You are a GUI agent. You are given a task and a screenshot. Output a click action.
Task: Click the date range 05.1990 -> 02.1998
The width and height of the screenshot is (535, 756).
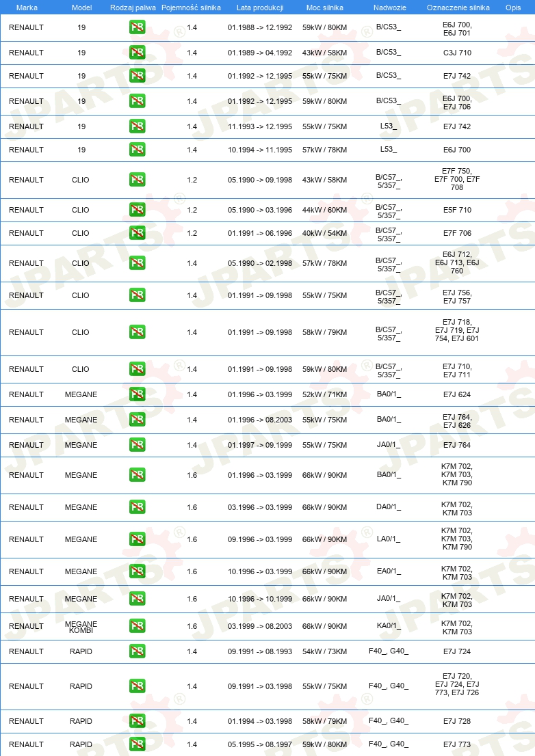click(x=260, y=263)
